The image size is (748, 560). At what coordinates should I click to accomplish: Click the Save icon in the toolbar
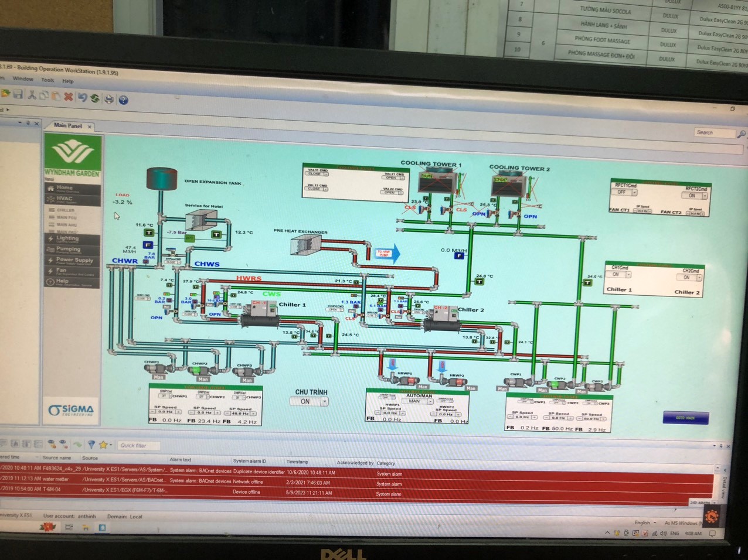[x=18, y=94]
